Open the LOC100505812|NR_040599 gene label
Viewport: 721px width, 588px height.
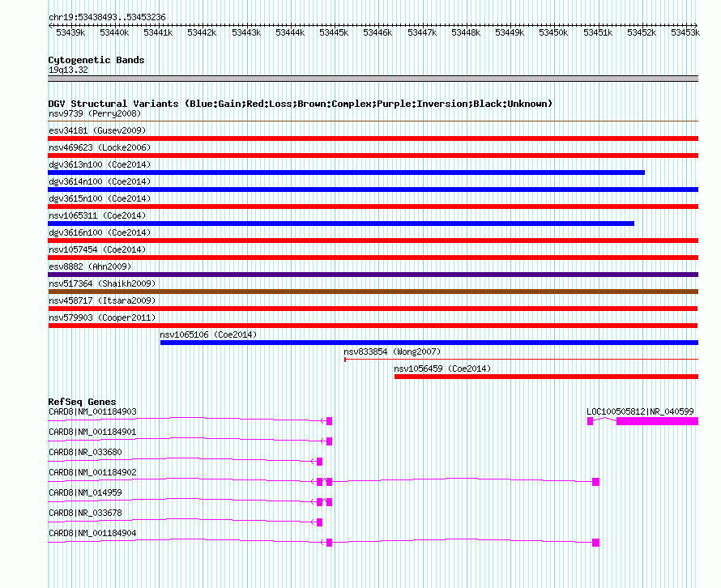point(640,411)
